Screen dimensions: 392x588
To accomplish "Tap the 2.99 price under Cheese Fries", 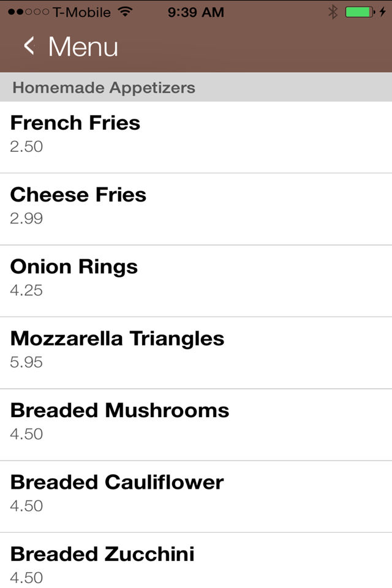I will tap(26, 218).
